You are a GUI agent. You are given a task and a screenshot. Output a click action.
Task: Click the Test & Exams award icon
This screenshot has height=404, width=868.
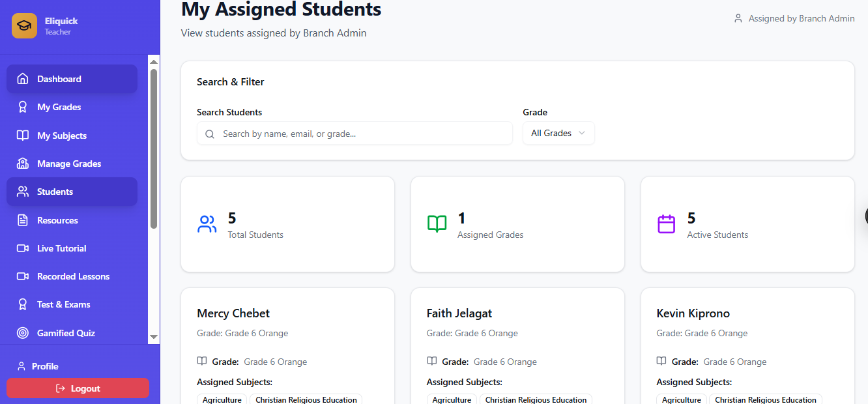[23, 304]
